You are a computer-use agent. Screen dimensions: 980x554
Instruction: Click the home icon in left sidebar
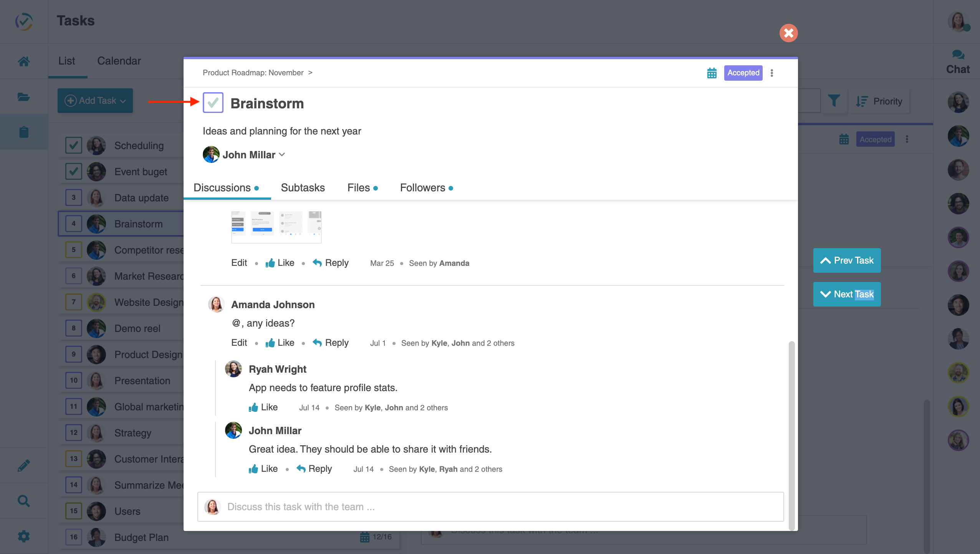point(24,61)
